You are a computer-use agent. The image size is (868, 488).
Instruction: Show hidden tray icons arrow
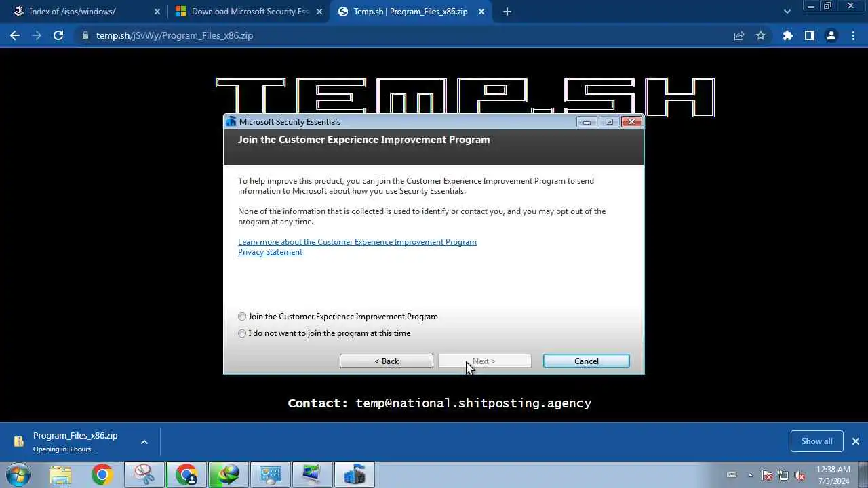(x=750, y=475)
